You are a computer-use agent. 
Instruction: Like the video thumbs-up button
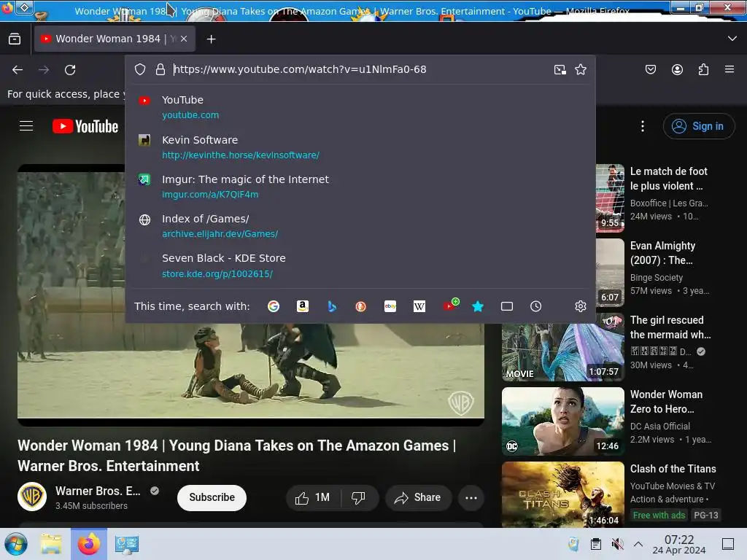[x=312, y=497]
